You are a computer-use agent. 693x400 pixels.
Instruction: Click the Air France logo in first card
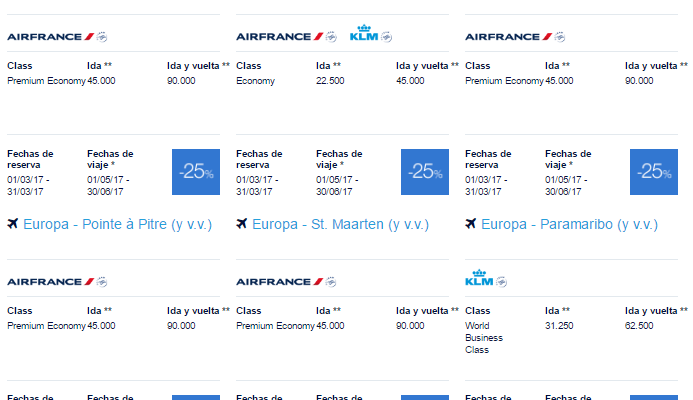(x=50, y=37)
